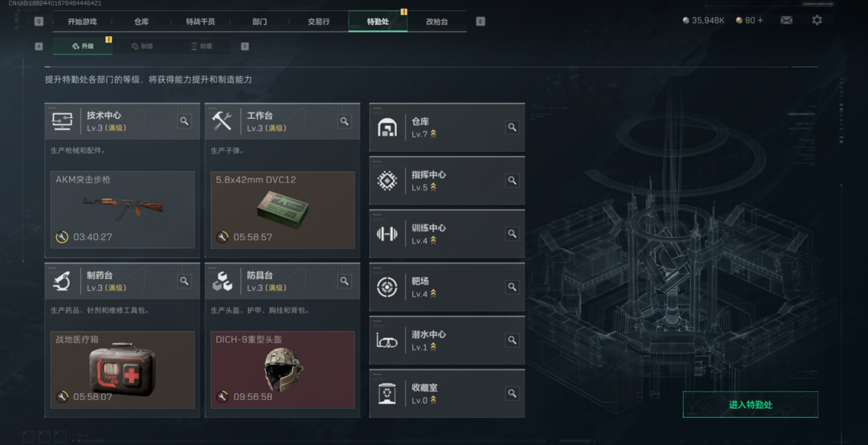
Task: Open the settings gear icon
Action: (817, 20)
